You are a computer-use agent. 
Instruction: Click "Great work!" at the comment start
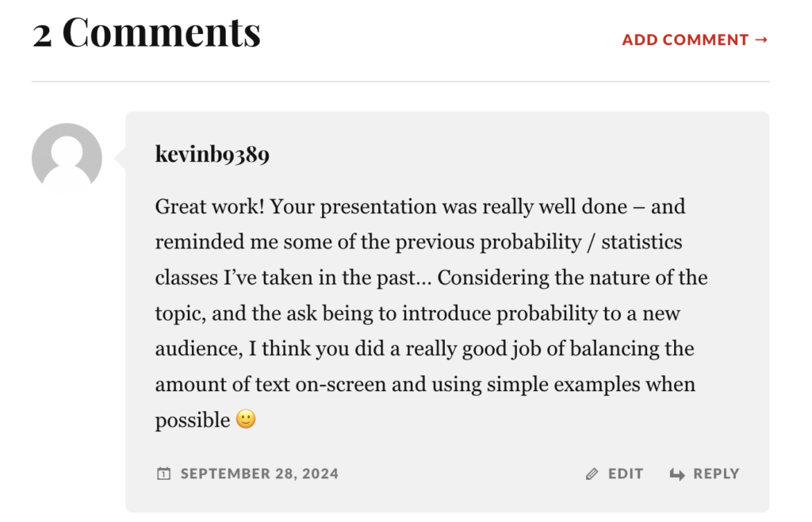(210, 207)
